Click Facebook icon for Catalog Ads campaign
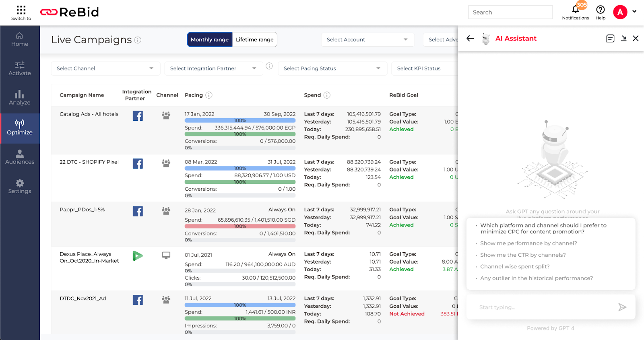 tap(138, 116)
